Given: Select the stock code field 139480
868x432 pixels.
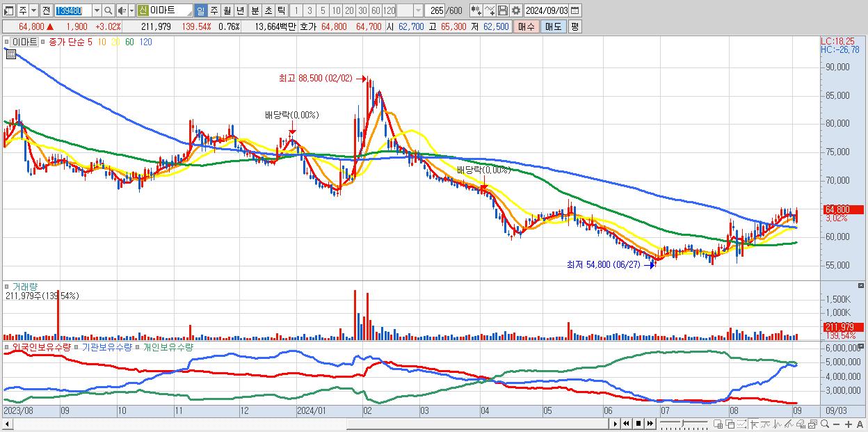Looking at the screenshot, I should tap(73, 11).
